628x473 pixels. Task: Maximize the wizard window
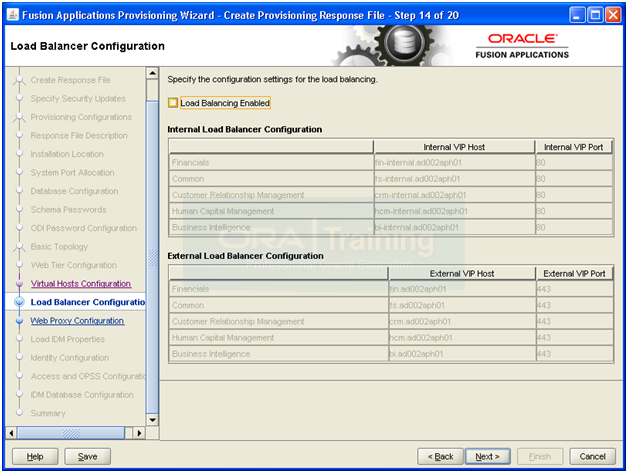tap(595, 15)
